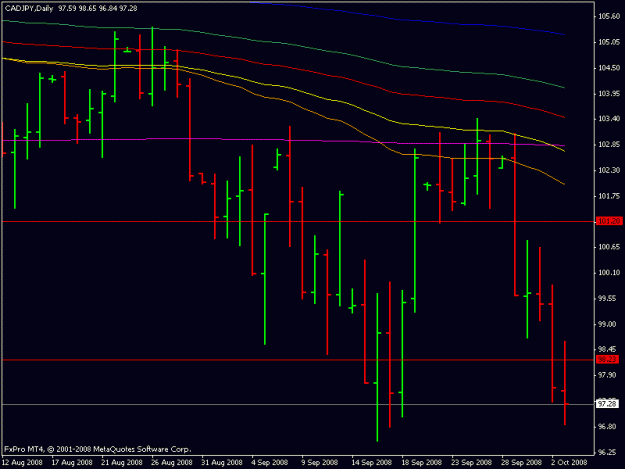Click the 99.55 price axis value

point(609,298)
